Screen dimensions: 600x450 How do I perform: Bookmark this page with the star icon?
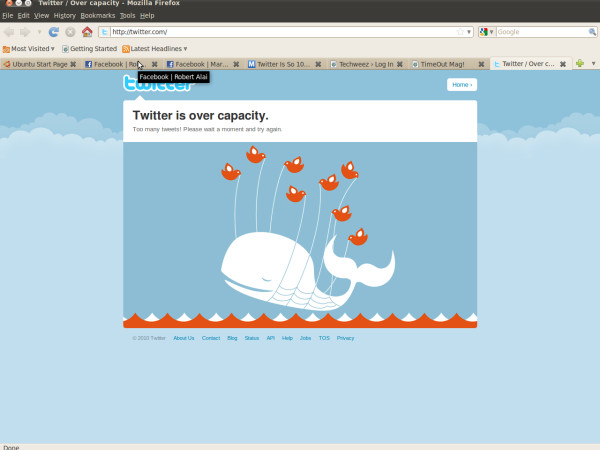[460, 32]
